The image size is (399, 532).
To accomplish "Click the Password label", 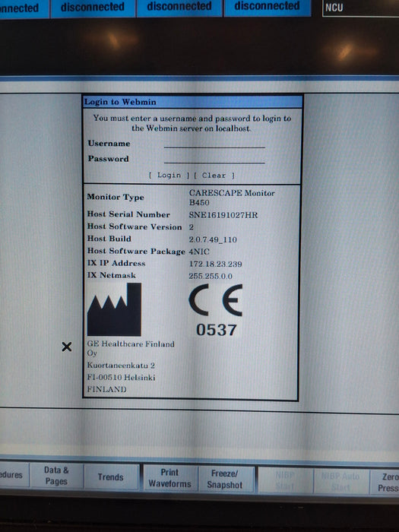I will [x=108, y=159].
